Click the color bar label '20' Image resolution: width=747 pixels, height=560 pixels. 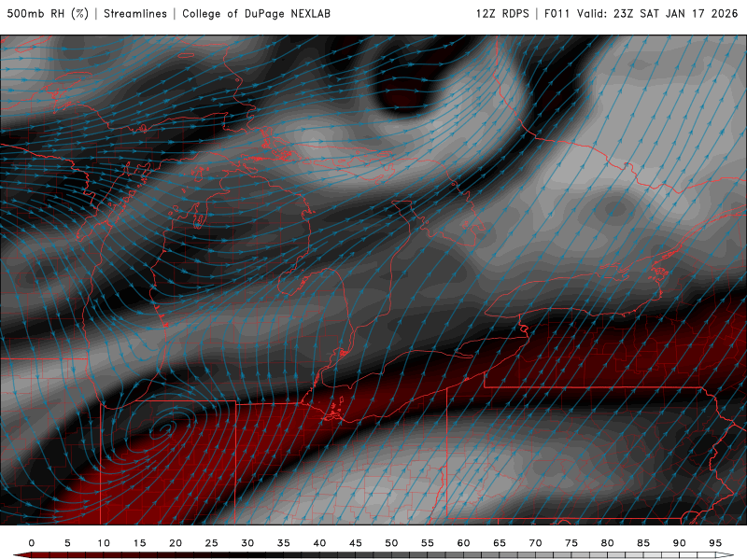(x=176, y=543)
